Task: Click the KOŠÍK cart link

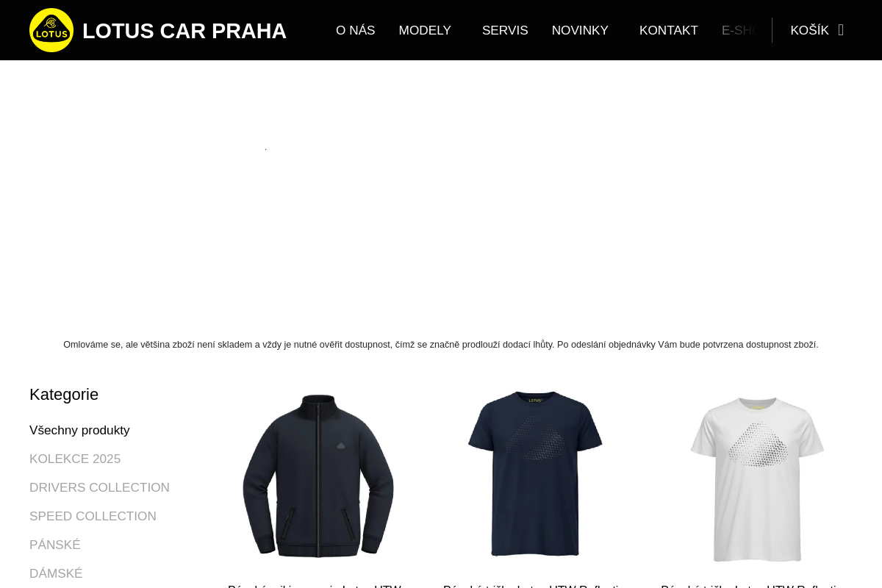Action: pyautogui.click(x=809, y=30)
